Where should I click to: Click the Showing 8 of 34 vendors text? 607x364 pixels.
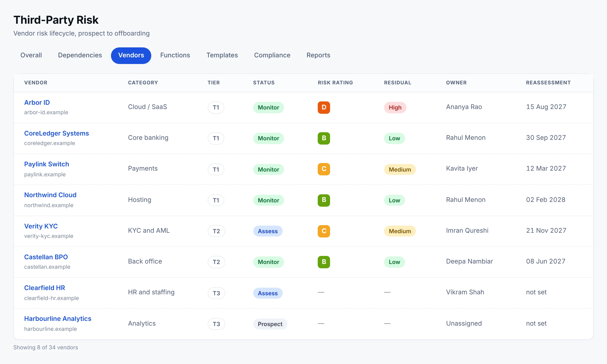[x=45, y=347]
